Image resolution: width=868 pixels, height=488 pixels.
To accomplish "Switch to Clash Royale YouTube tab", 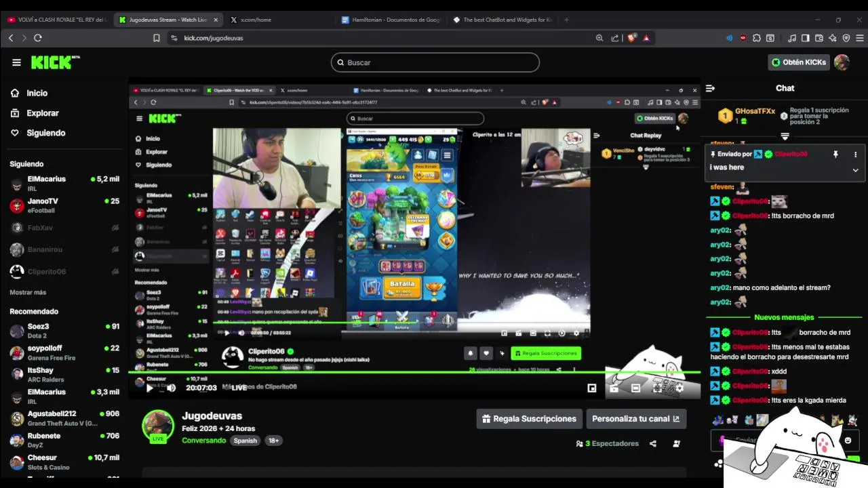I will point(58,20).
